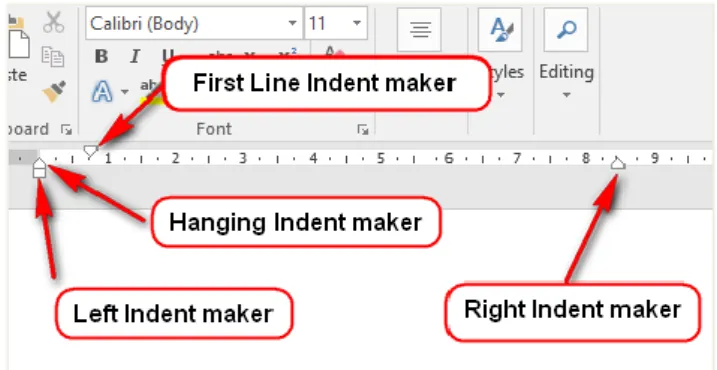Image resolution: width=717 pixels, height=370 pixels.
Task: Click the Left Indent square on ruler
Action: (x=40, y=172)
